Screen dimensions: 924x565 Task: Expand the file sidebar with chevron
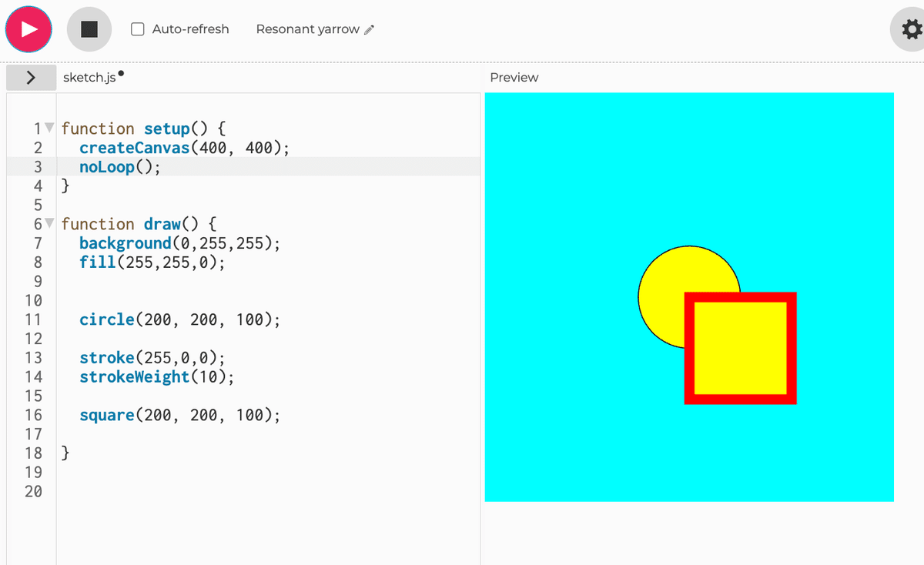[x=31, y=77]
